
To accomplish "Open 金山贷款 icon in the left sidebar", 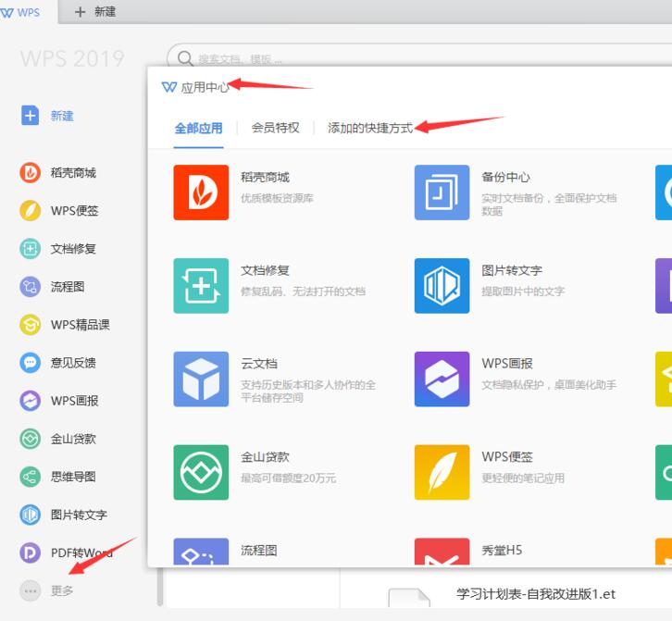I will coord(30,439).
